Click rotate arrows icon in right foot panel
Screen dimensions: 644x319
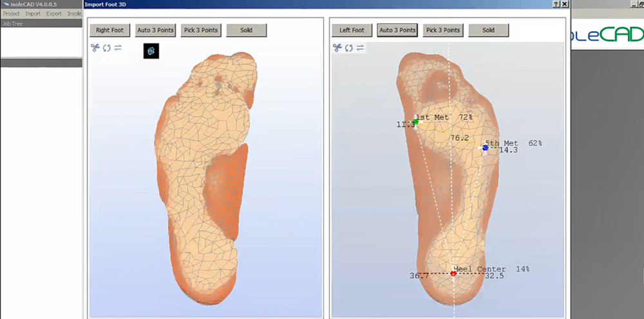tap(106, 48)
